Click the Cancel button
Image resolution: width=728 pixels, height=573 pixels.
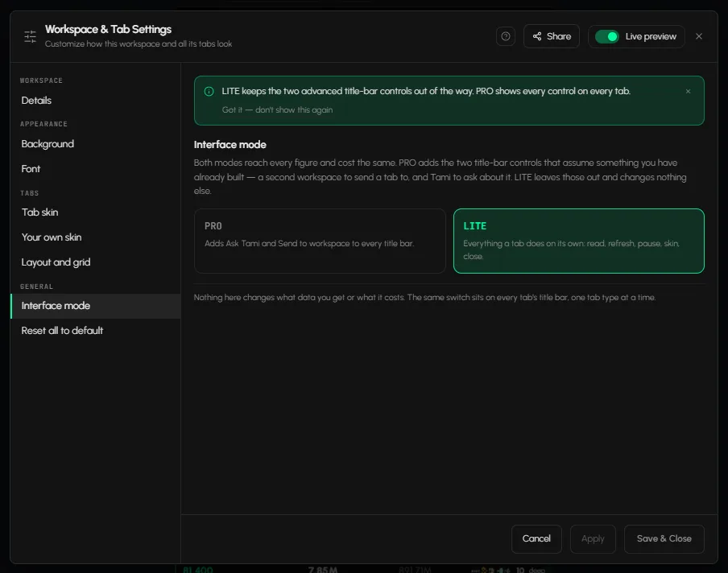[536, 538]
